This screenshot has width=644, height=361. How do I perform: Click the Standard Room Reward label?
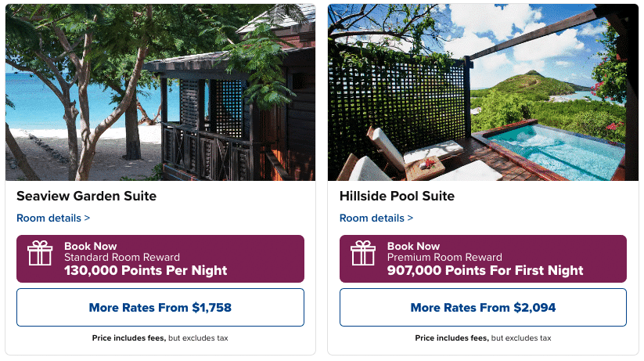pos(122,258)
